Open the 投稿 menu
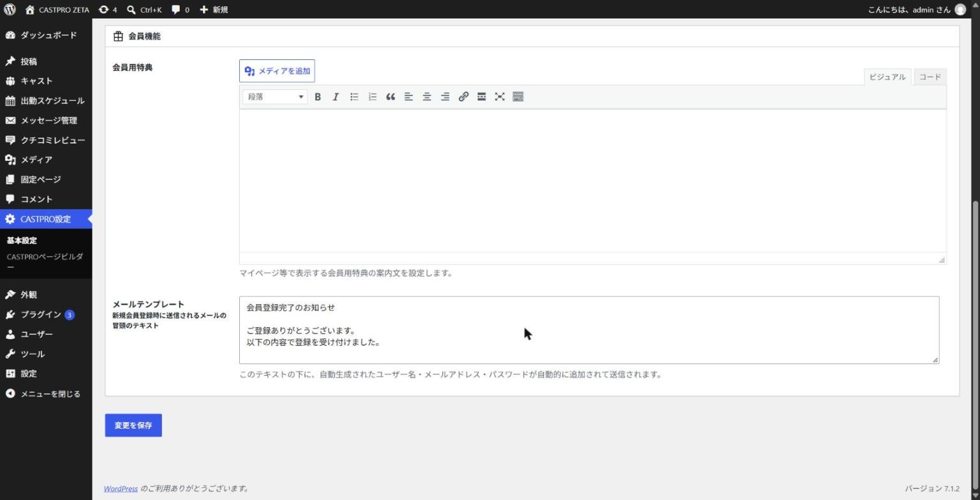Screen dimensions: 980x500 (x=46, y=61)
